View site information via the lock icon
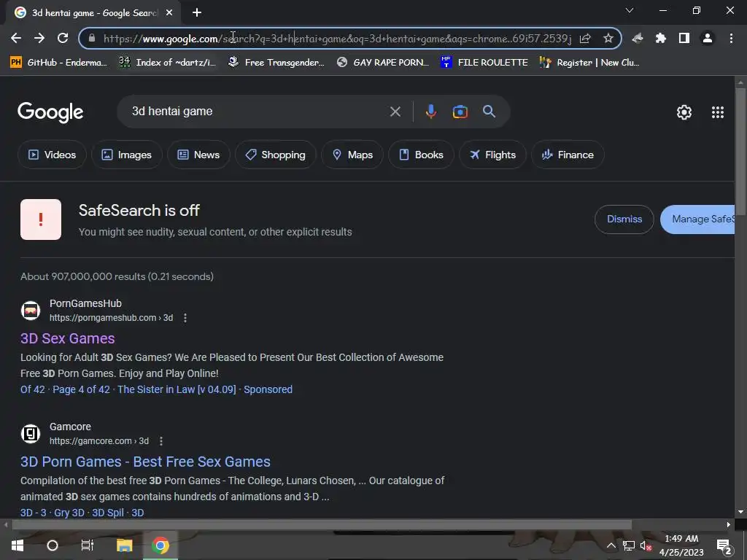The image size is (747, 560). point(92,38)
